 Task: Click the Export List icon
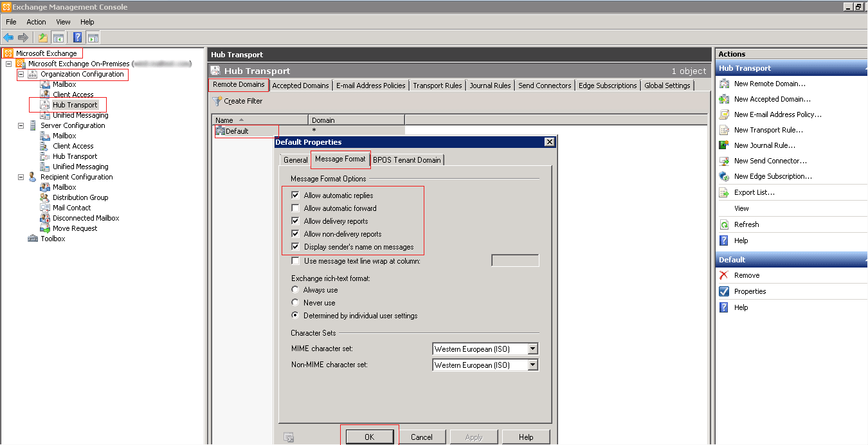click(724, 192)
